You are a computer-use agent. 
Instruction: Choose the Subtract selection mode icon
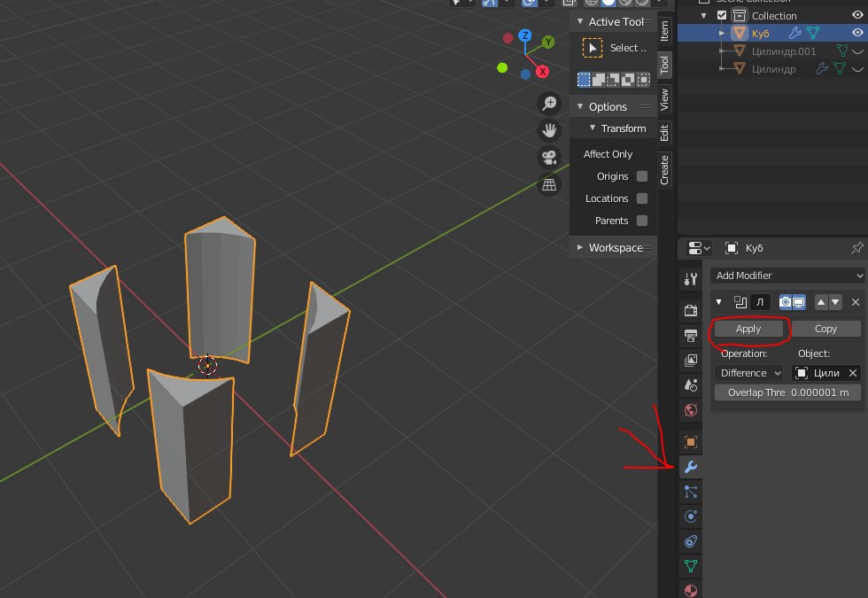[x=613, y=80]
